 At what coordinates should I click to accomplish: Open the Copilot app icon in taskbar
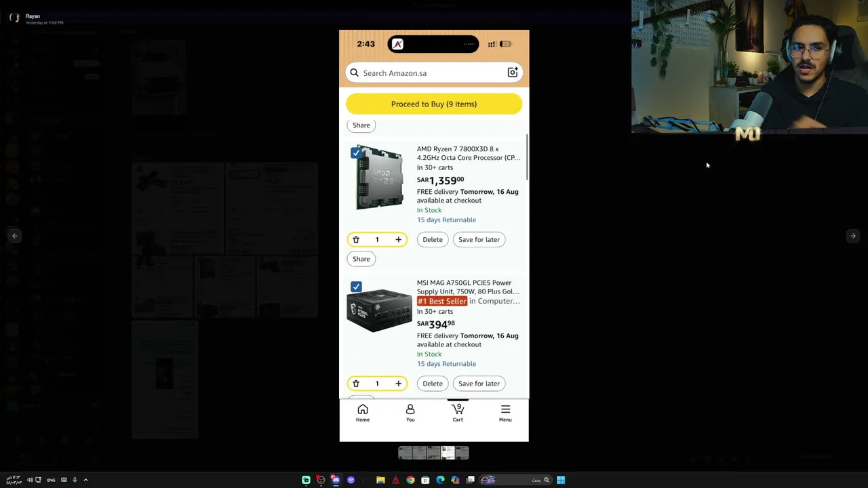coord(455,480)
